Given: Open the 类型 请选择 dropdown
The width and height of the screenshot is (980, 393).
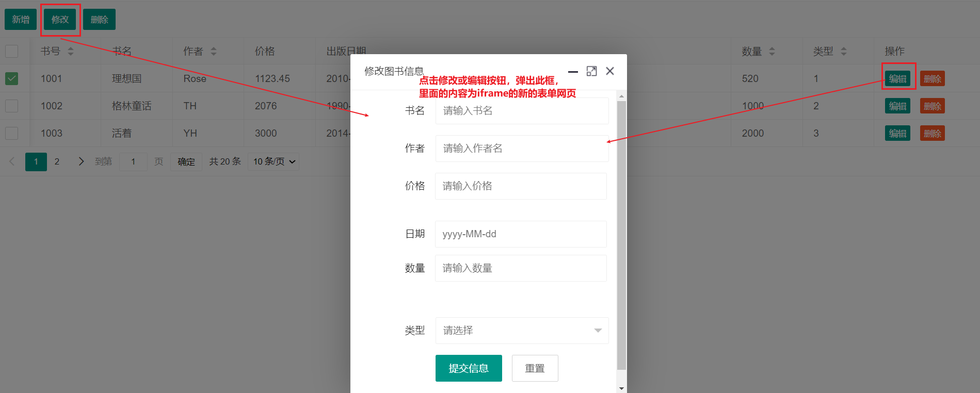Looking at the screenshot, I should (x=522, y=331).
